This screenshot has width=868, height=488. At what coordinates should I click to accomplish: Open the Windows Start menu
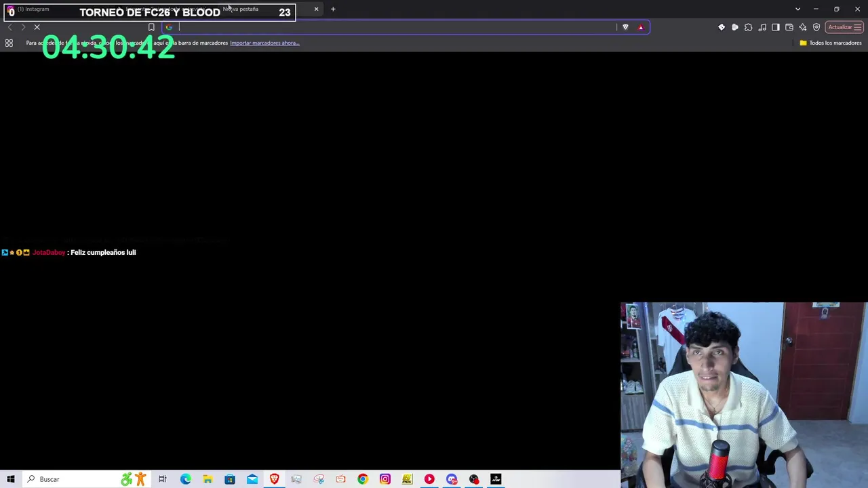point(11,479)
